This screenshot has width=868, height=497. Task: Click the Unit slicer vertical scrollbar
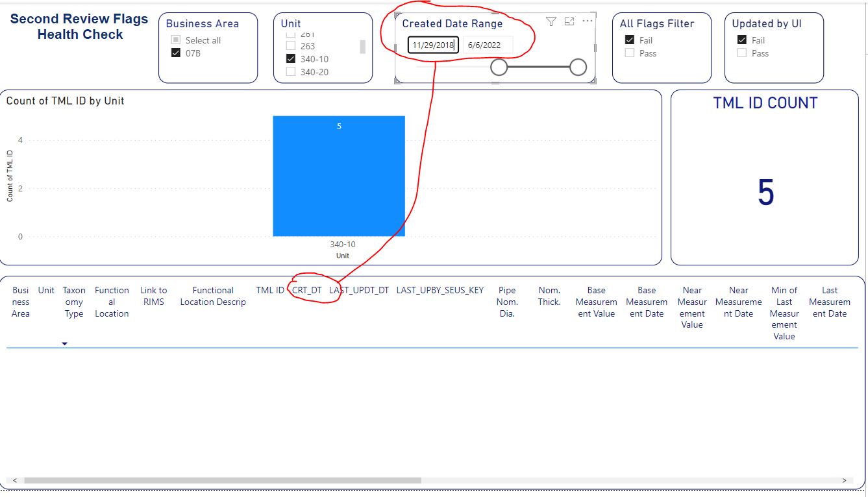(363, 47)
